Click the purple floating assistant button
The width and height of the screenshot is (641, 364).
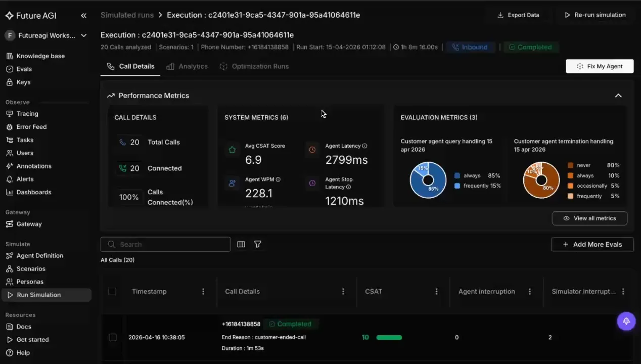[626, 321]
